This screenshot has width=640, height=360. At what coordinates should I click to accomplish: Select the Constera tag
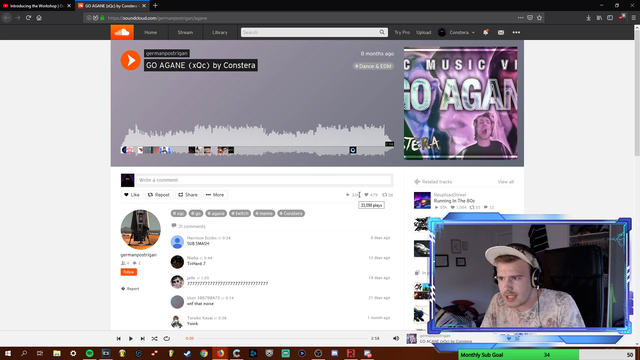(291, 213)
